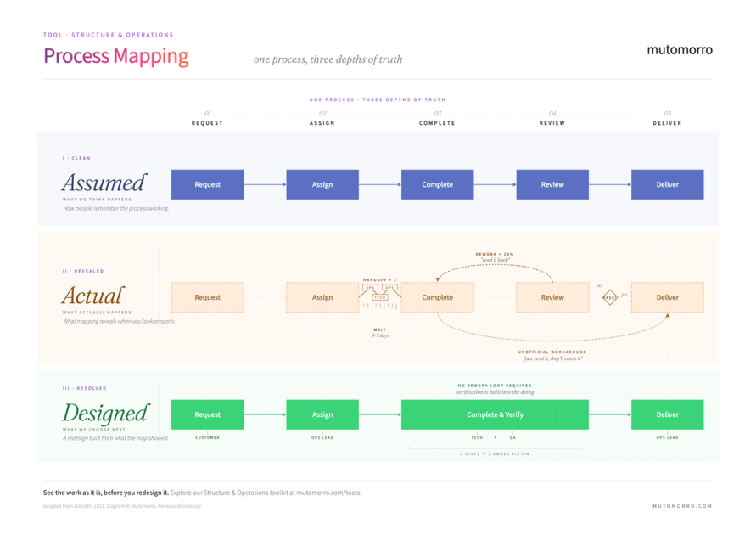Click the 'HANDOFF × 3' label
Viewport: 756px width, 535px height.
click(379, 279)
